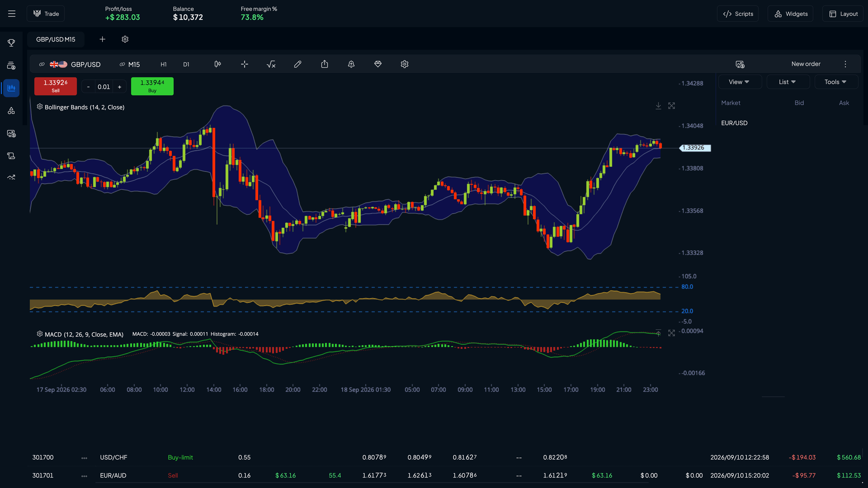868x488 pixels.
Task: Share the chart via export icon
Action: tap(324, 64)
